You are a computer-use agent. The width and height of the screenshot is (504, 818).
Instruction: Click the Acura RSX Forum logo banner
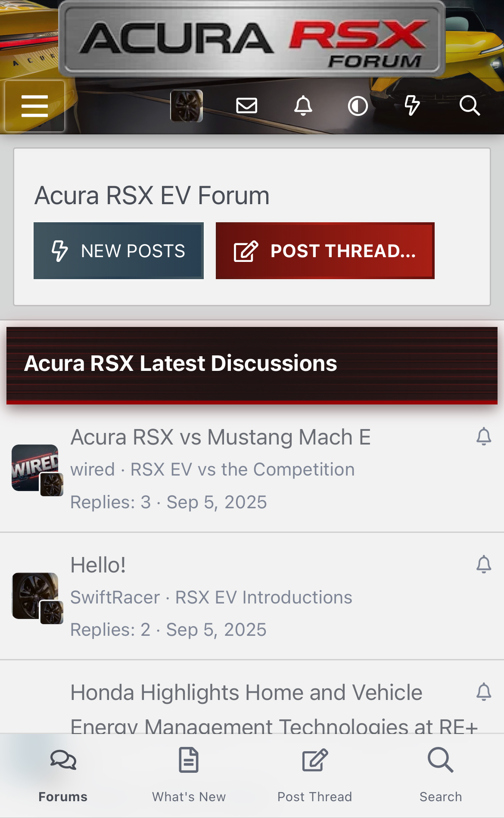(x=252, y=39)
